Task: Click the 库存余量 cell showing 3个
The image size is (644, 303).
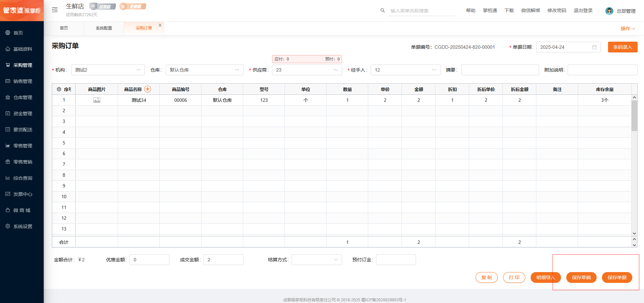Action: click(x=605, y=100)
